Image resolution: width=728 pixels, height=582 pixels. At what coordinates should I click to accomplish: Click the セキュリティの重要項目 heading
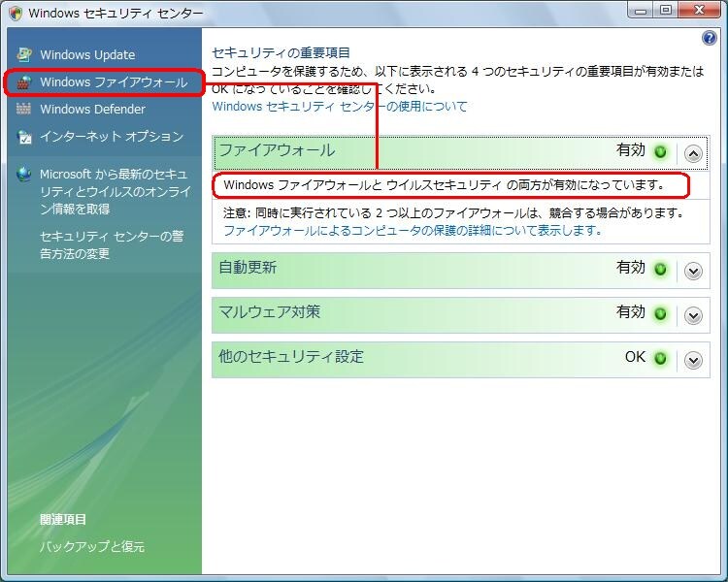(x=281, y=53)
